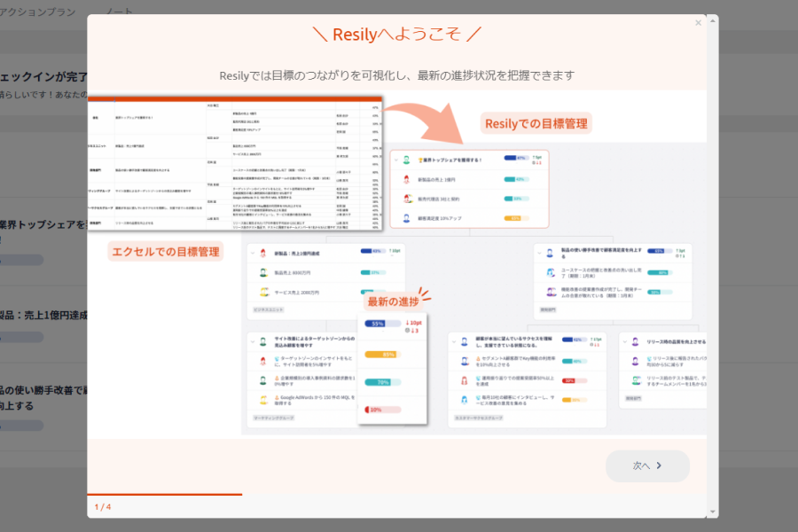Click the Resilyでの目標管理 label
The height and width of the screenshot is (532, 798).
click(x=536, y=123)
